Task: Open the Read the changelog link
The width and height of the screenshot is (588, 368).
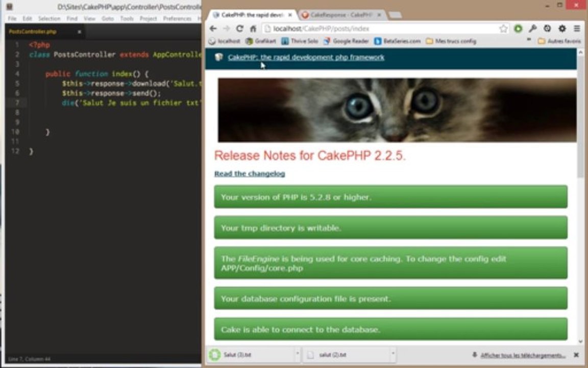Action: click(250, 173)
